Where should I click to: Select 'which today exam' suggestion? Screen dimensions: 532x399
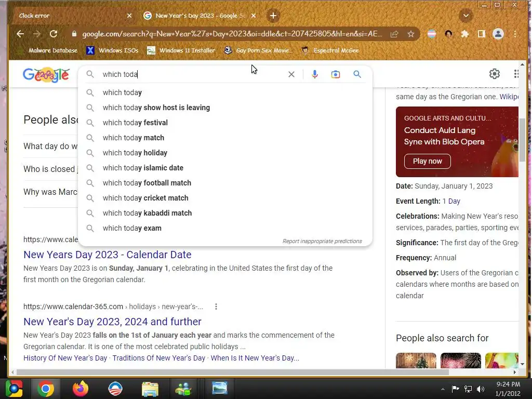click(225, 228)
